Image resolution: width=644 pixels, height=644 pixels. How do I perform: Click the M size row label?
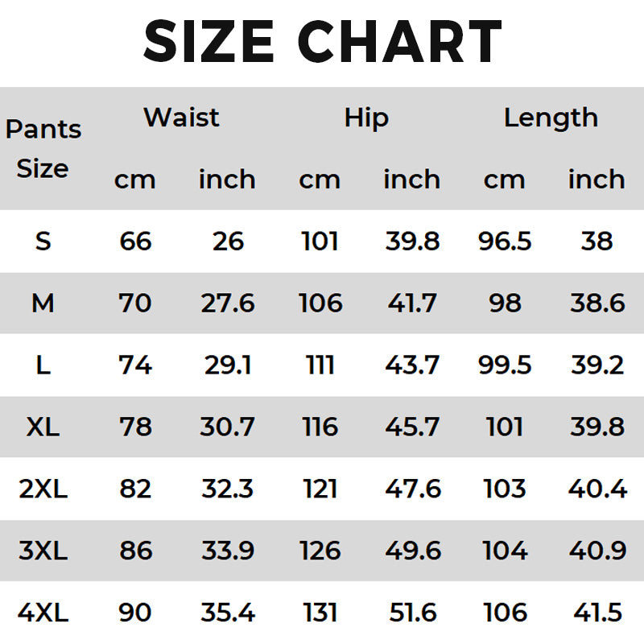click(43, 303)
